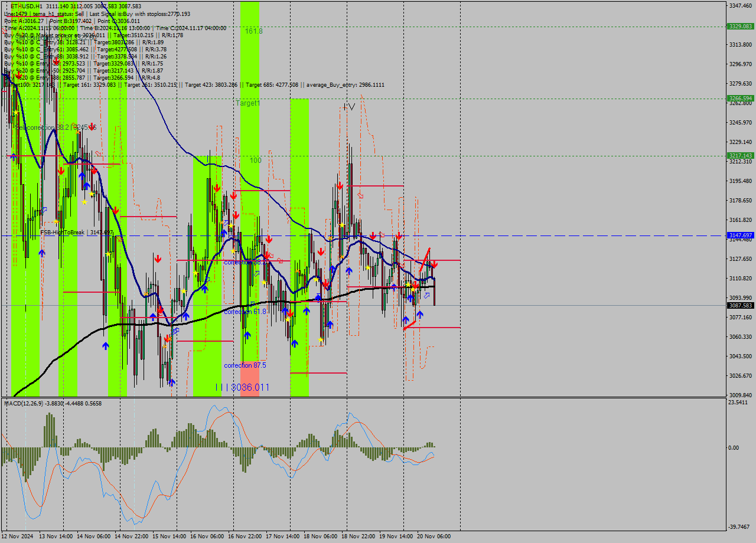Click the '20 Nov 06:00' time label
Viewport: 756px width, 543px height.
click(434, 537)
